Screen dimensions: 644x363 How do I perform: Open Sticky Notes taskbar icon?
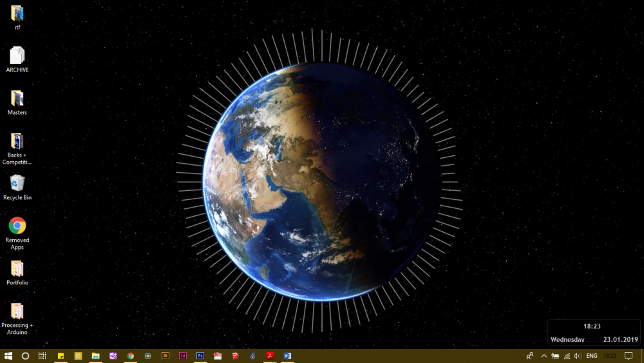click(61, 356)
